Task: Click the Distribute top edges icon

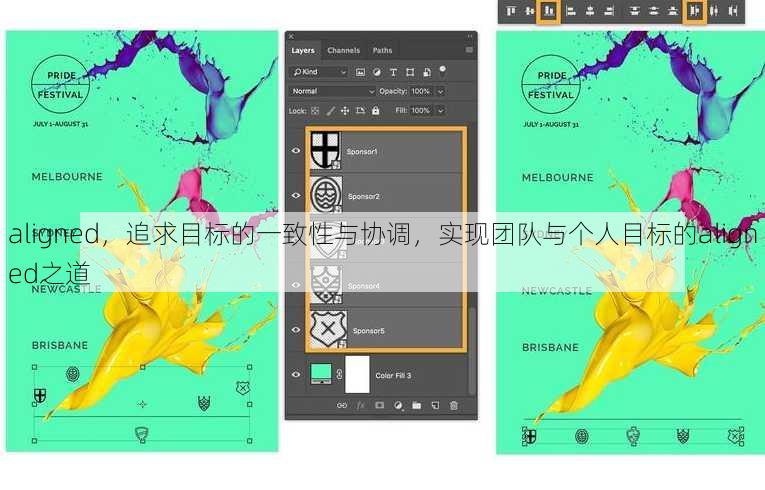Action: (634, 11)
